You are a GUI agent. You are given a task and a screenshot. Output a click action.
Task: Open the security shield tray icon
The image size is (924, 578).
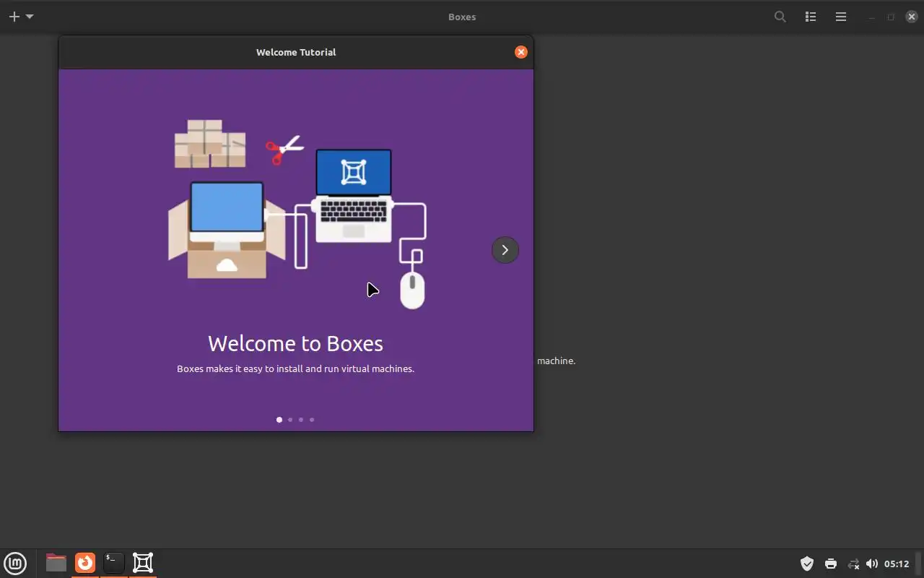pyautogui.click(x=807, y=564)
